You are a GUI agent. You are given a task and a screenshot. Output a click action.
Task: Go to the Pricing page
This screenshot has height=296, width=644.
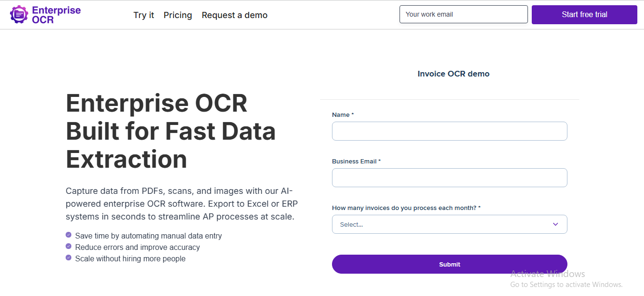(x=178, y=15)
